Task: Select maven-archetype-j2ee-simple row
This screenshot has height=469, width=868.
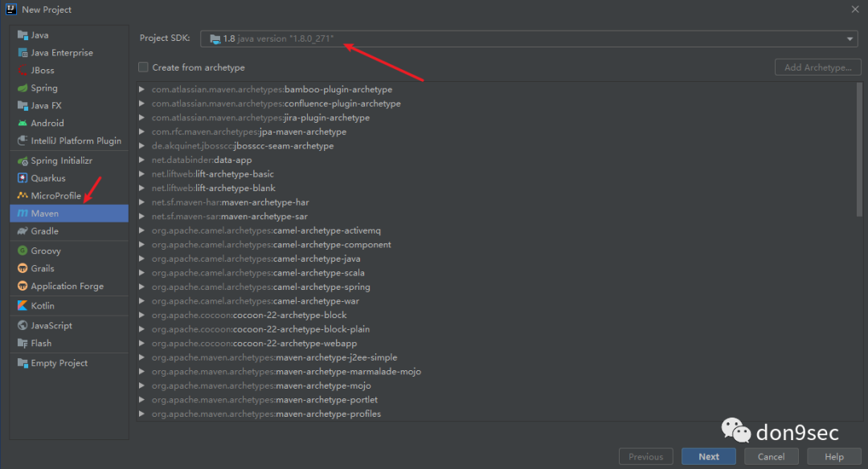Action: pos(496,357)
